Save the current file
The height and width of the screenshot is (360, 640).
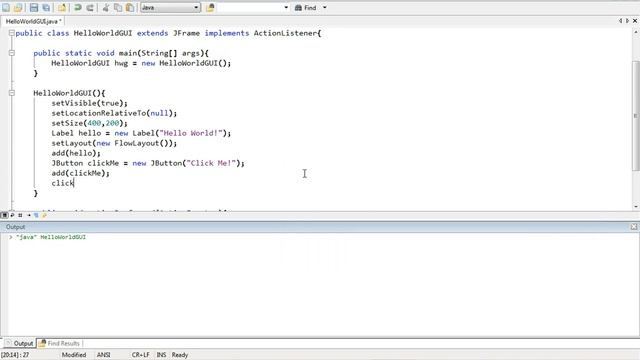tap(34, 7)
